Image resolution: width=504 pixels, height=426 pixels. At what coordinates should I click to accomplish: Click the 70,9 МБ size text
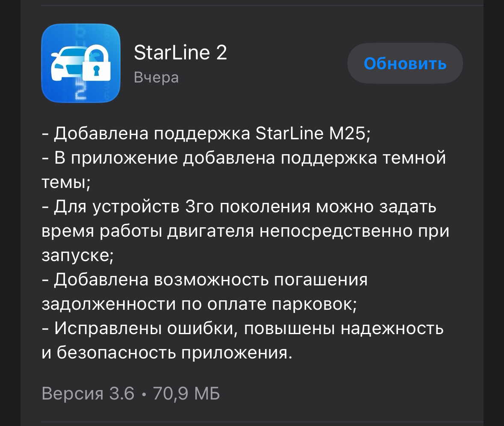tap(186, 393)
